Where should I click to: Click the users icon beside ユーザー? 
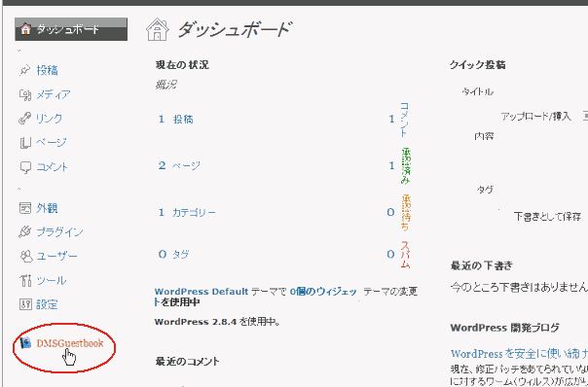[25, 257]
